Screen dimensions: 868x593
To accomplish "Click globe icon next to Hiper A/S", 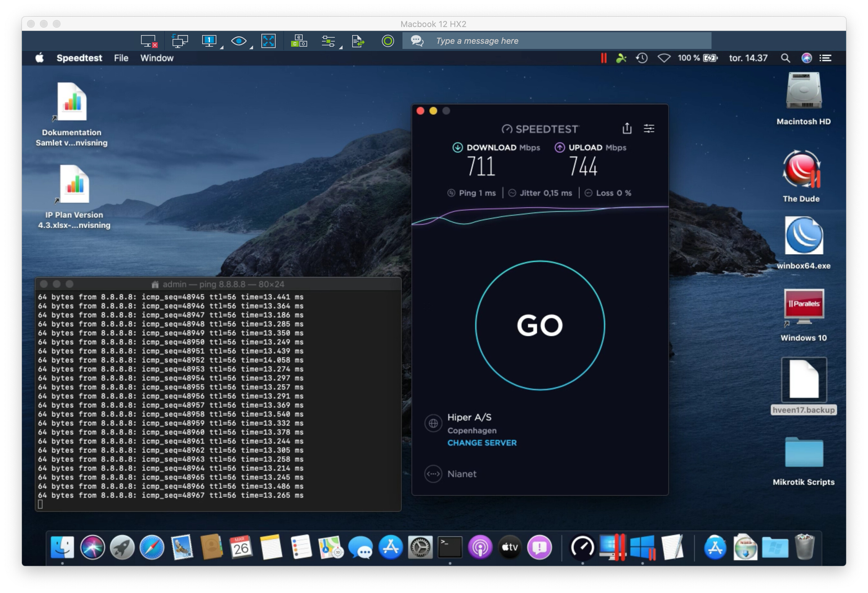I will [433, 423].
